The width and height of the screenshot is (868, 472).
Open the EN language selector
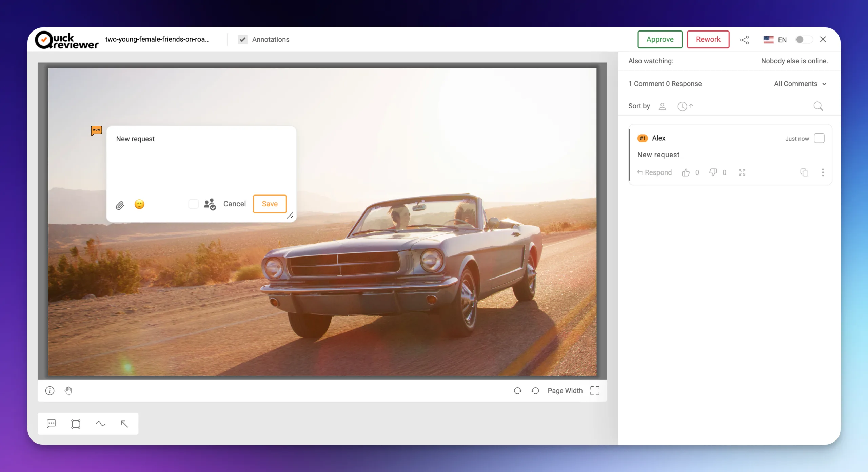coord(775,40)
